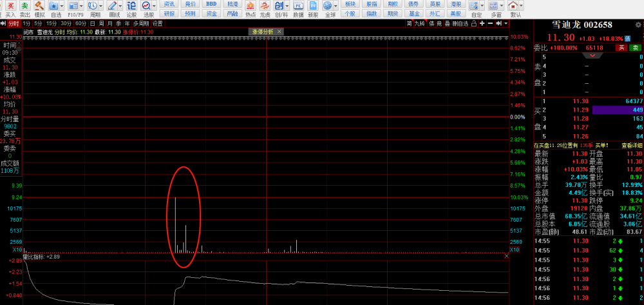Open 周期 period clock icon
The height and width of the screenshot is (305, 644).
(92, 6)
